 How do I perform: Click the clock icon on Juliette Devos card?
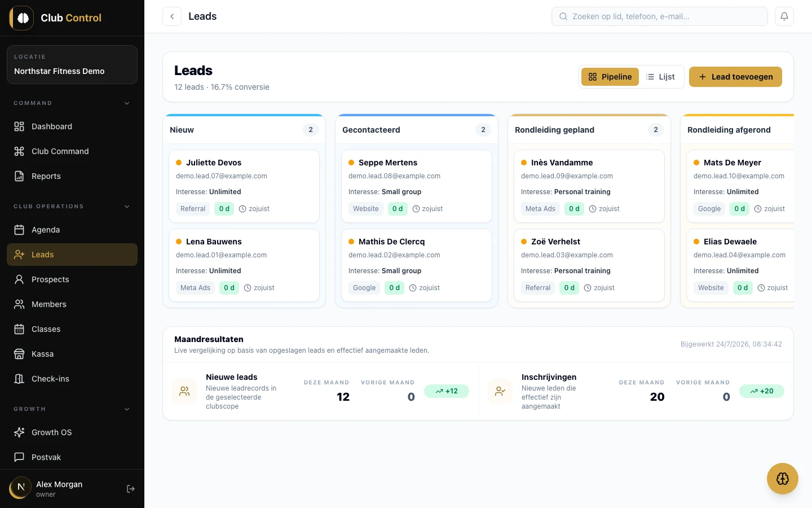[x=242, y=209]
